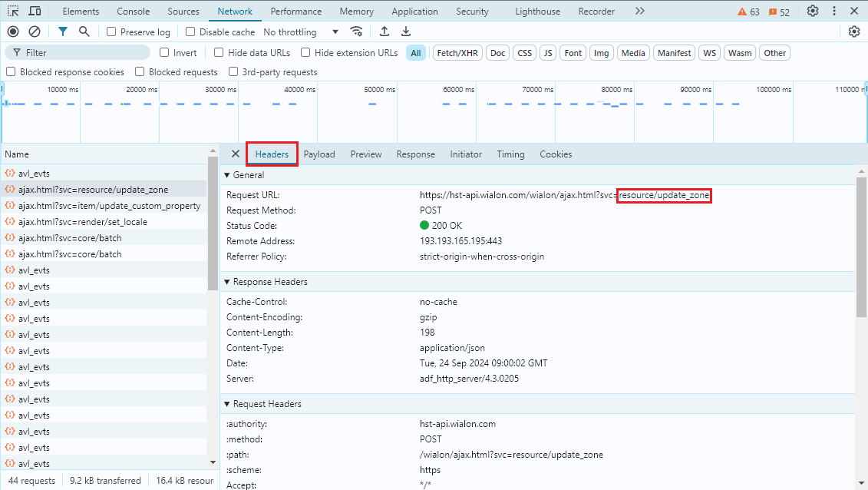The image size is (868, 490).
Task: Click the inspect element selector icon
Action: coord(12,12)
